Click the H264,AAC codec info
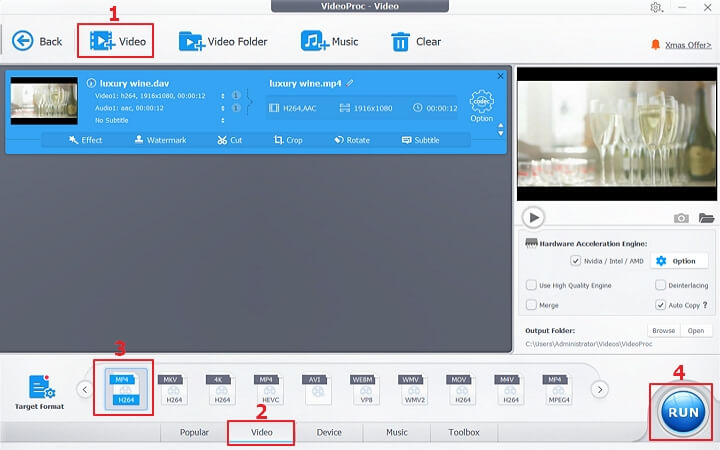This screenshot has height=450, width=720. tap(293, 108)
